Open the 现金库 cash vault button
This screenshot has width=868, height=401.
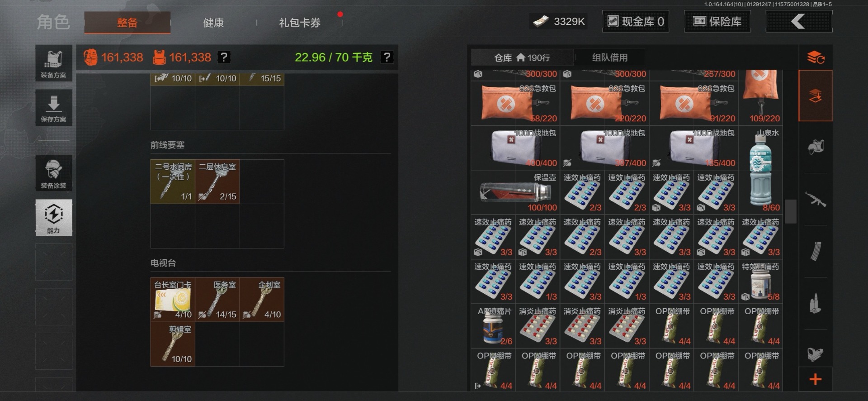point(636,21)
